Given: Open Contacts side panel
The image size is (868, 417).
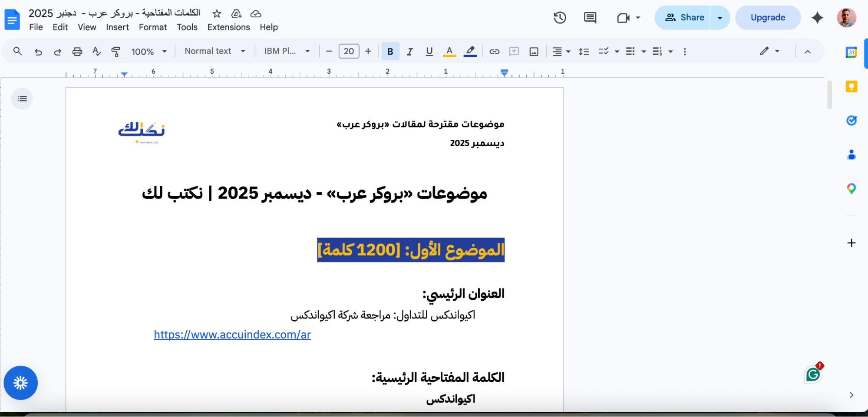Looking at the screenshot, I should point(851,154).
